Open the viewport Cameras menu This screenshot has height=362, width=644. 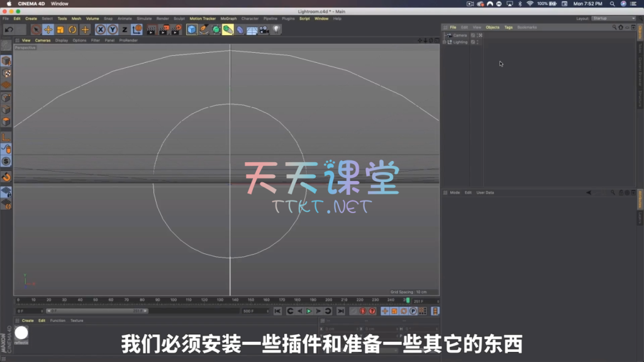tap(43, 40)
